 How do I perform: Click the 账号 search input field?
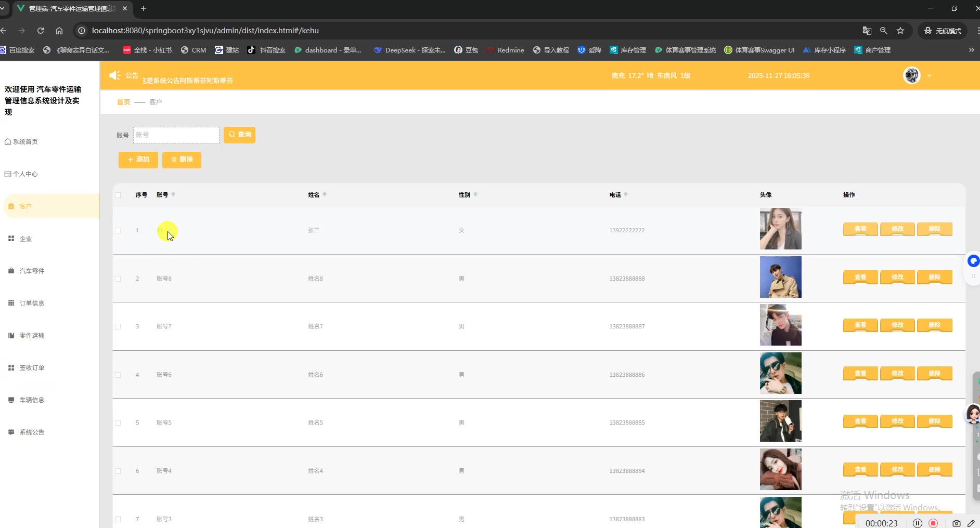tap(176, 135)
